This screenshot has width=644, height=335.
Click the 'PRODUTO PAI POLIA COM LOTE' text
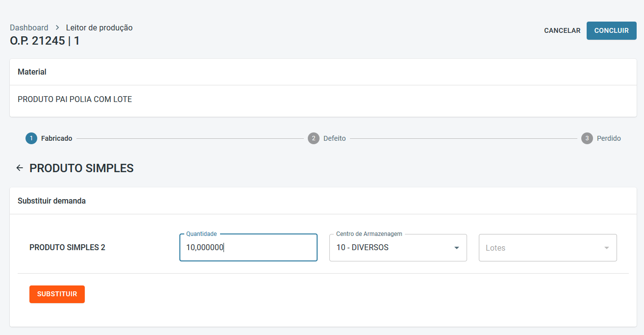(x=75, y=100)
